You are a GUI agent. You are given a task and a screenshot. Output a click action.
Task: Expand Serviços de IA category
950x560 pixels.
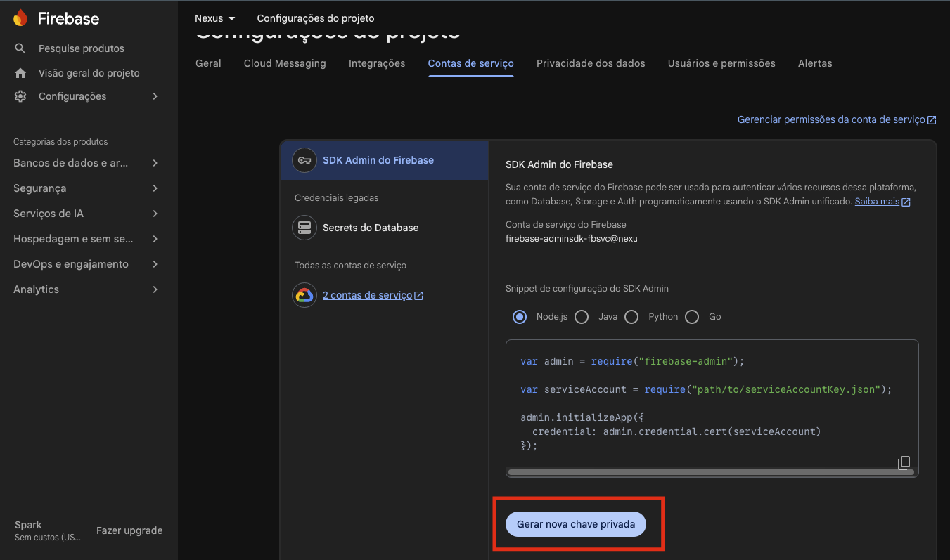click(x=155, y=214)
